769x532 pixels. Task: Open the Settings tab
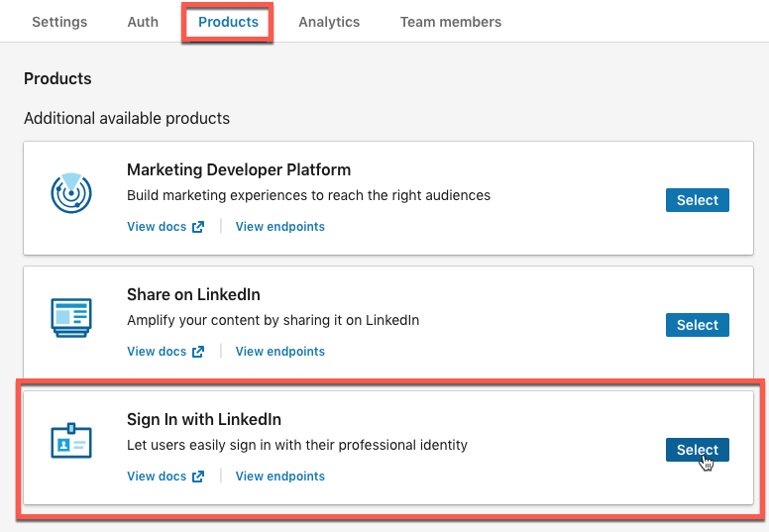click(x=59, y=22)
